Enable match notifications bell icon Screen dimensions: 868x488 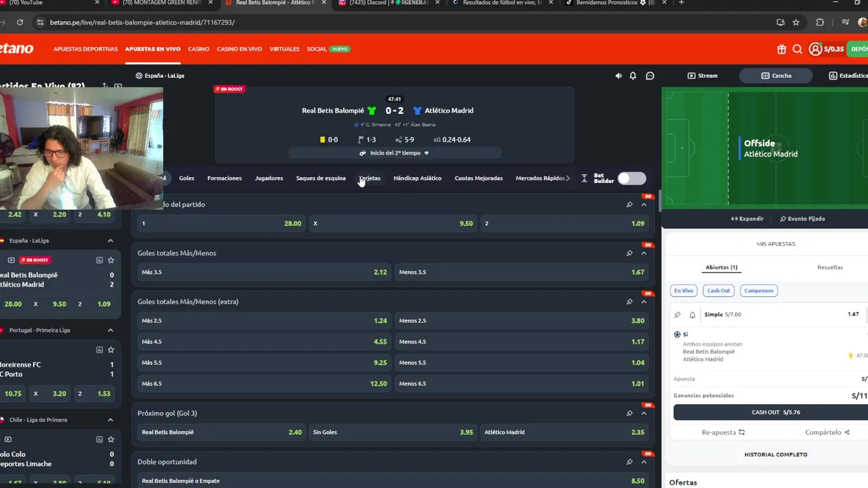(633, 76)
